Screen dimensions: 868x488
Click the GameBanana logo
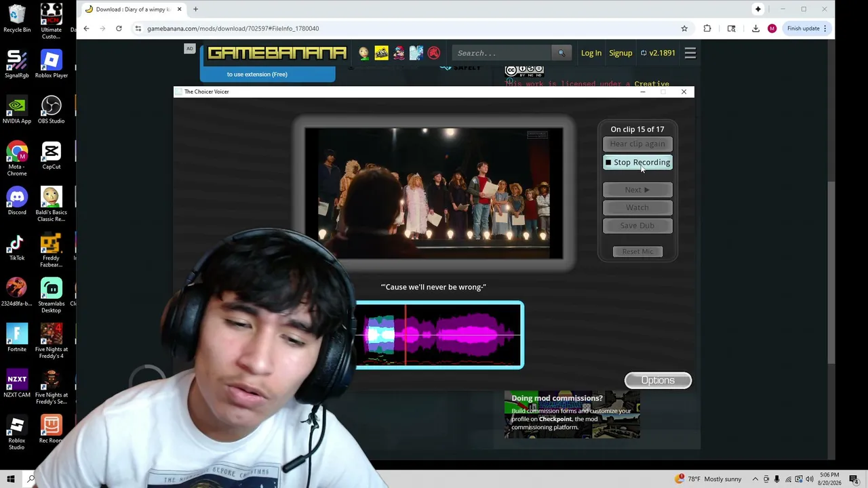[277, 53]
